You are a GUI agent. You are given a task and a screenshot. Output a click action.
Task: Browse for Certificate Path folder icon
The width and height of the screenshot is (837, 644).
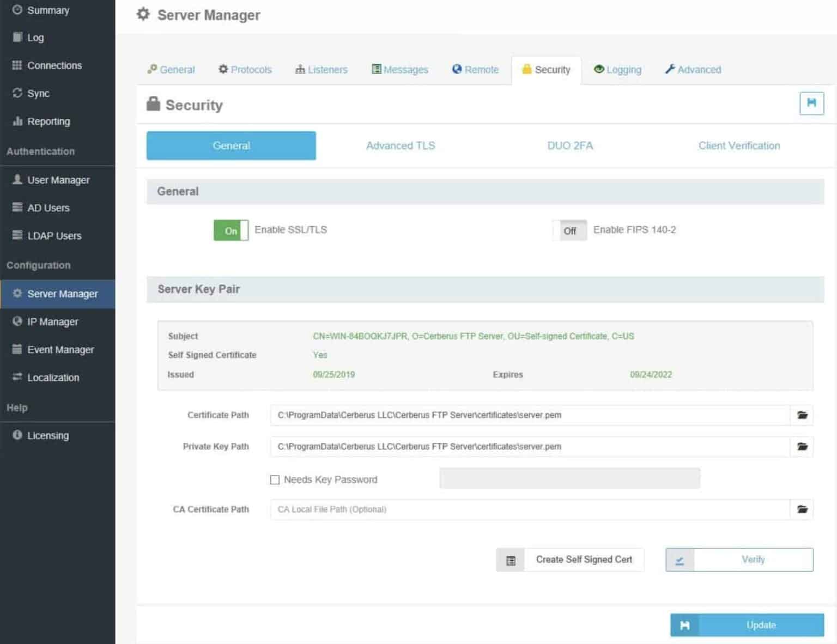pos(802,415)
